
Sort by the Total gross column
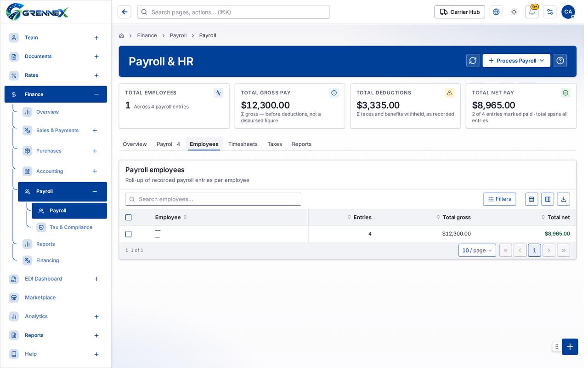453,217
